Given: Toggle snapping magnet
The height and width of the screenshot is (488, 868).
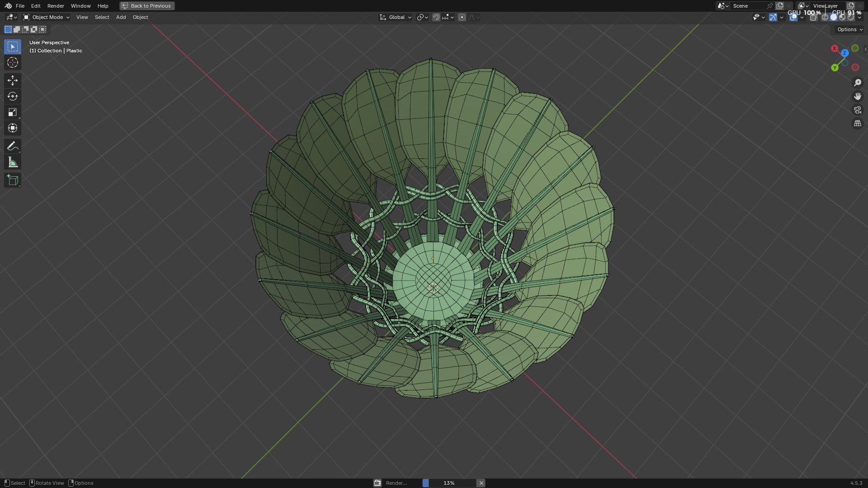Looking at the screenshot, I should [436, 17].
